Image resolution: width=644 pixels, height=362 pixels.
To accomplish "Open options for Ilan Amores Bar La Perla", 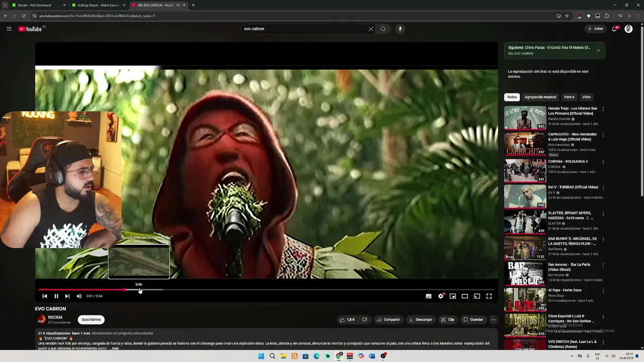I will (603, 265).
